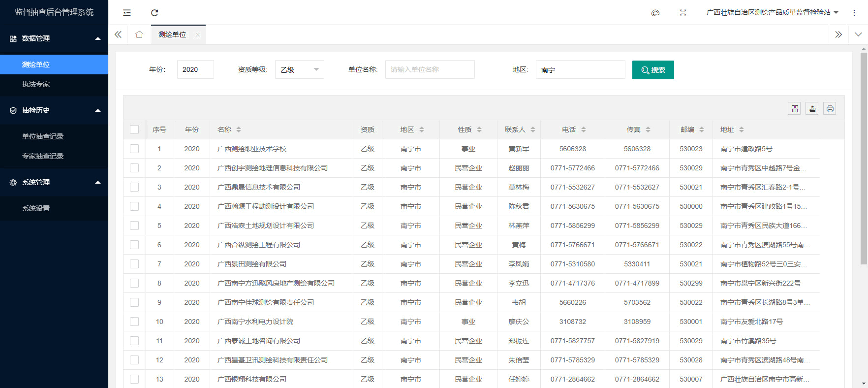Open the vertical dots more menu
The width and height of the screenshot is (868, 388).
click(854, 13)
